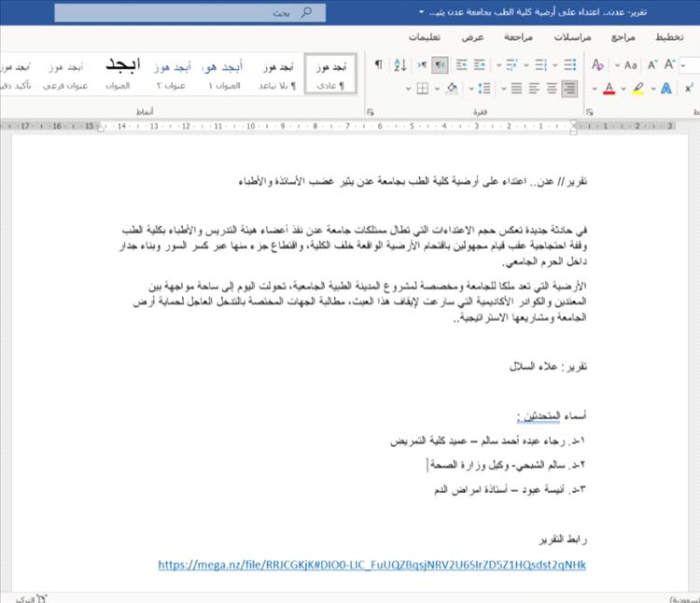700x603 pixels.
Task: Click the Borders icon
Action: (422, 89)
